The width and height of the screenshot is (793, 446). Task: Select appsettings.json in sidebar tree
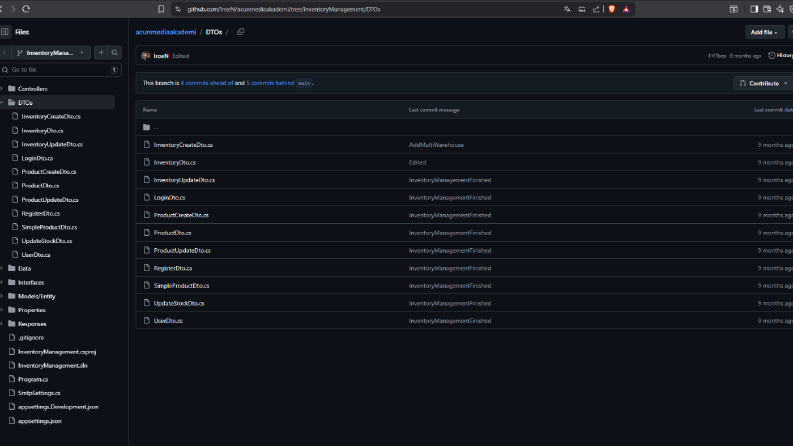(x=39, y=421)
